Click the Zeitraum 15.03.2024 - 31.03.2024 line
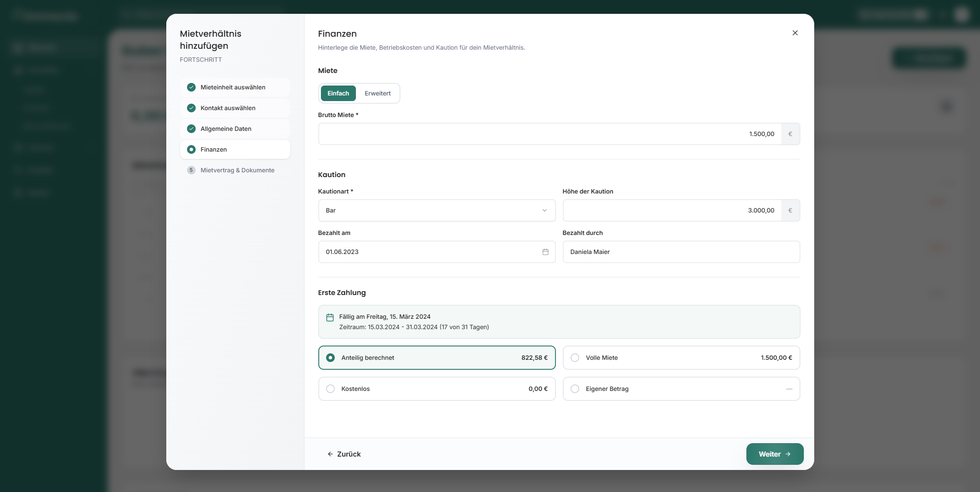The image size is (980, 492). click(414, 327)
